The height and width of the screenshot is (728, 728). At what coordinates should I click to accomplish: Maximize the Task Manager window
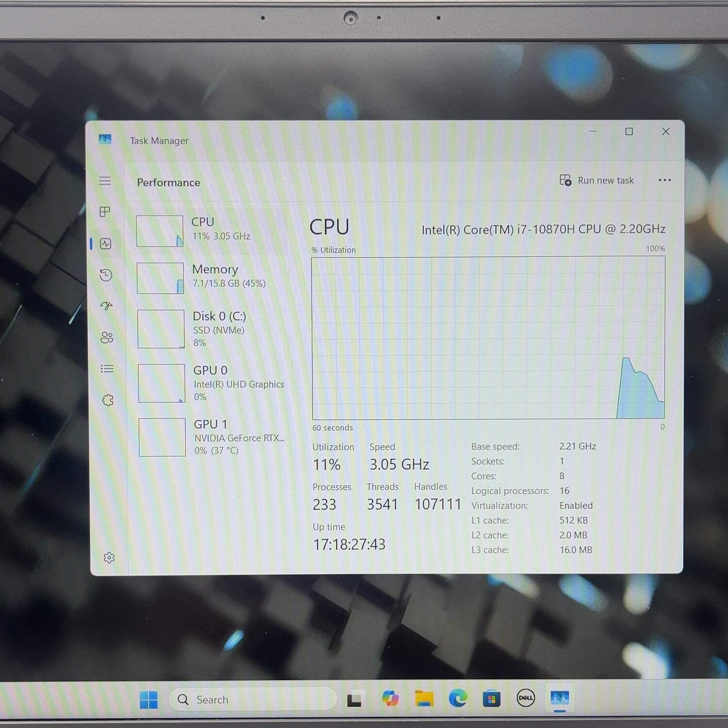(629, 132)
